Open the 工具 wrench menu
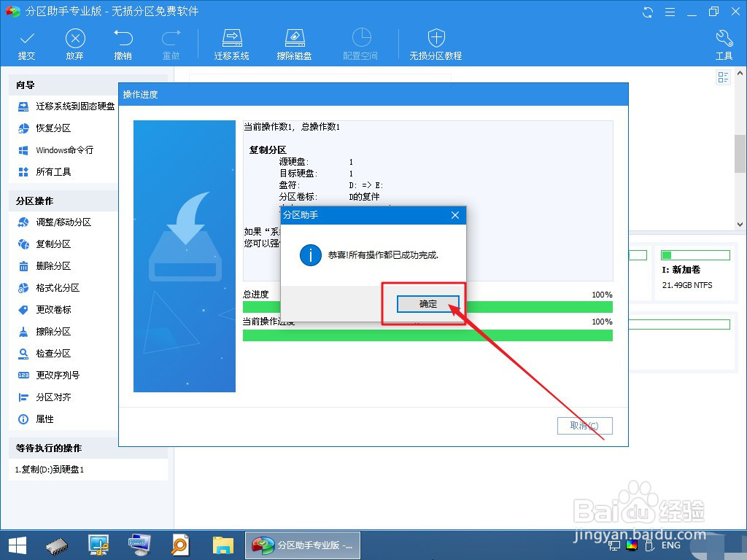Image resolution: width=747 pixels, height=560 pixels. point(724,45)
